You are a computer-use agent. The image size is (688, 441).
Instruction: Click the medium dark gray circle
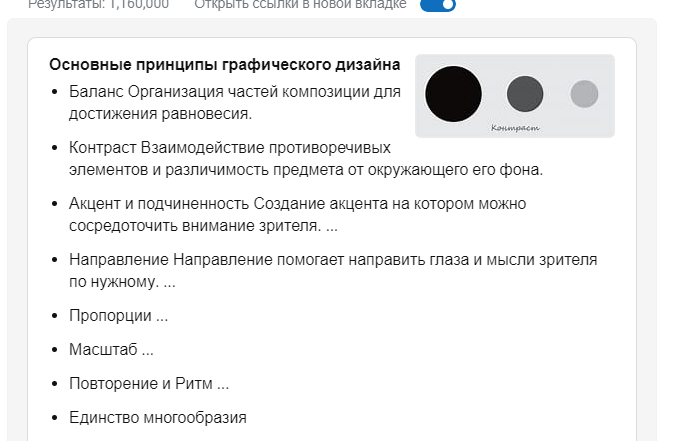pyautogui.click(x=524, y=94)
